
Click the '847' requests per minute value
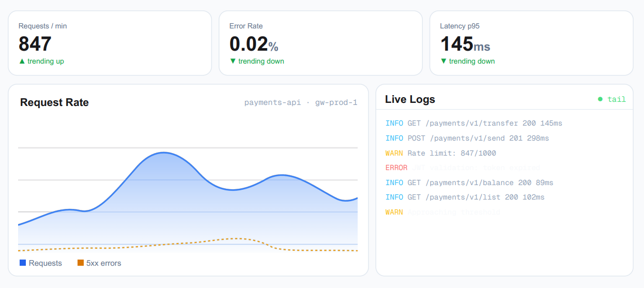pos(35,44)
